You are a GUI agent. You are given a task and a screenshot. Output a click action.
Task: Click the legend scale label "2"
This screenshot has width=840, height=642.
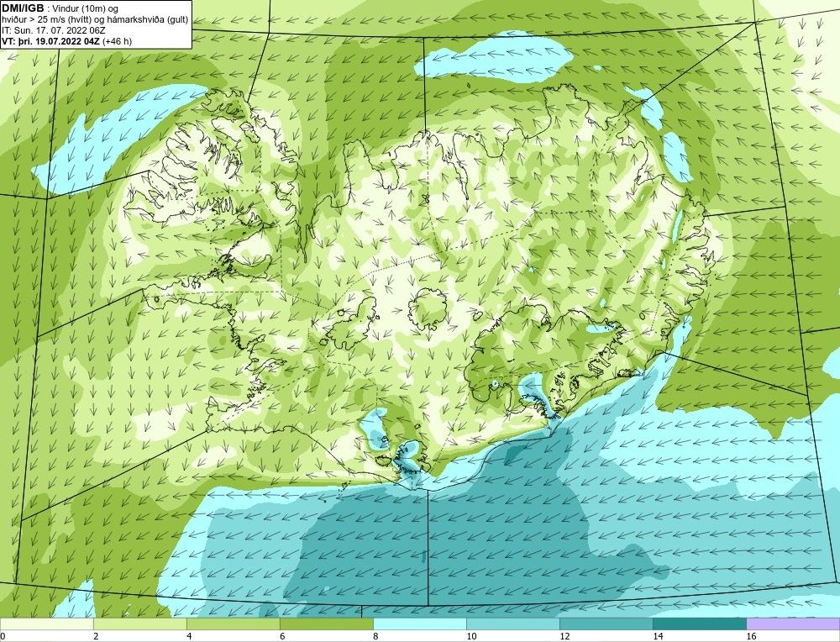pos(96,636)
